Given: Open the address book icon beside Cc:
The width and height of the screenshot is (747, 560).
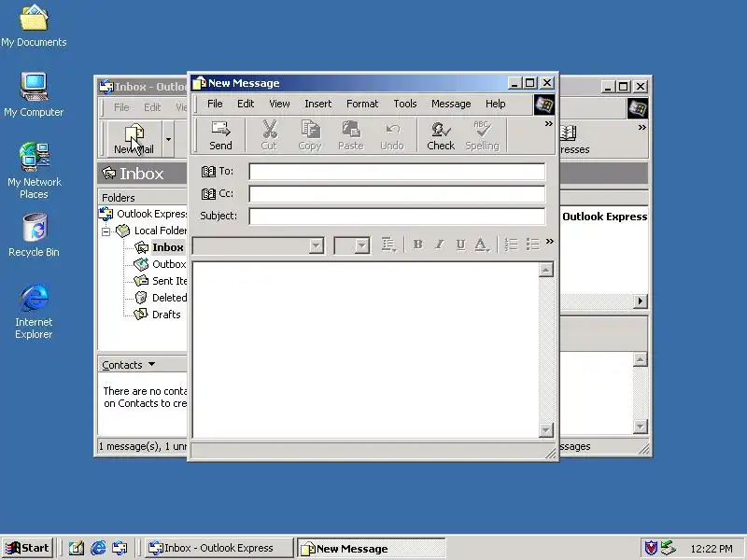Looking at the screenshot, I should coord(208,194).
